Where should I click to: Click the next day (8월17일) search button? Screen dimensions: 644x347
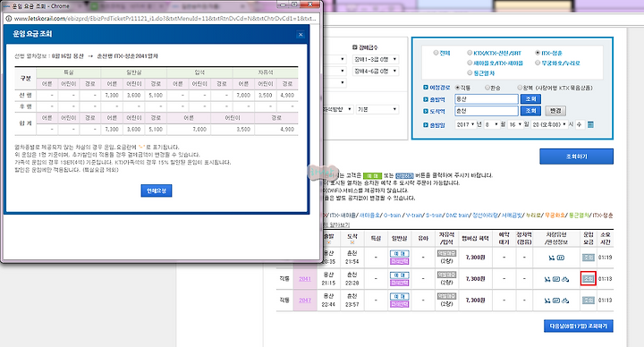click(579, 326)
